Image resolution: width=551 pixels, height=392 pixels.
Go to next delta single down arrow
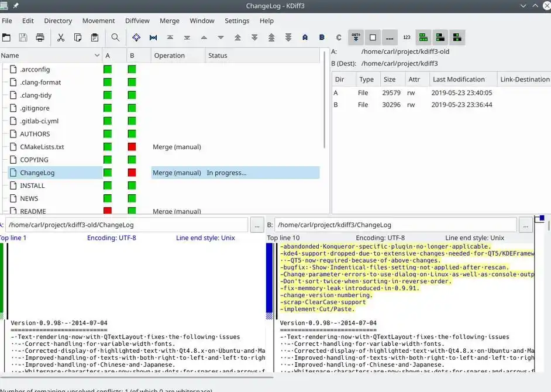(x=221, y=37)
